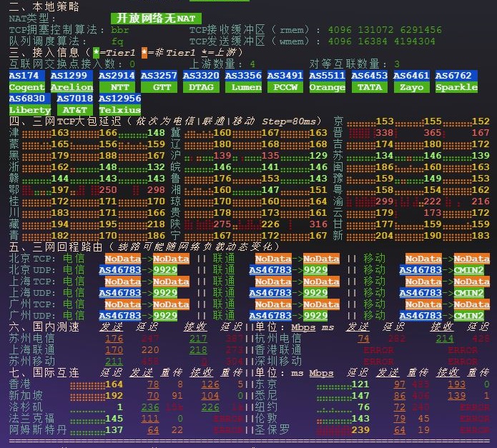The image size is (497, 448).
Task: Select CMIN2 in the 北京 UDP row
Action: [x=469, y=270]
